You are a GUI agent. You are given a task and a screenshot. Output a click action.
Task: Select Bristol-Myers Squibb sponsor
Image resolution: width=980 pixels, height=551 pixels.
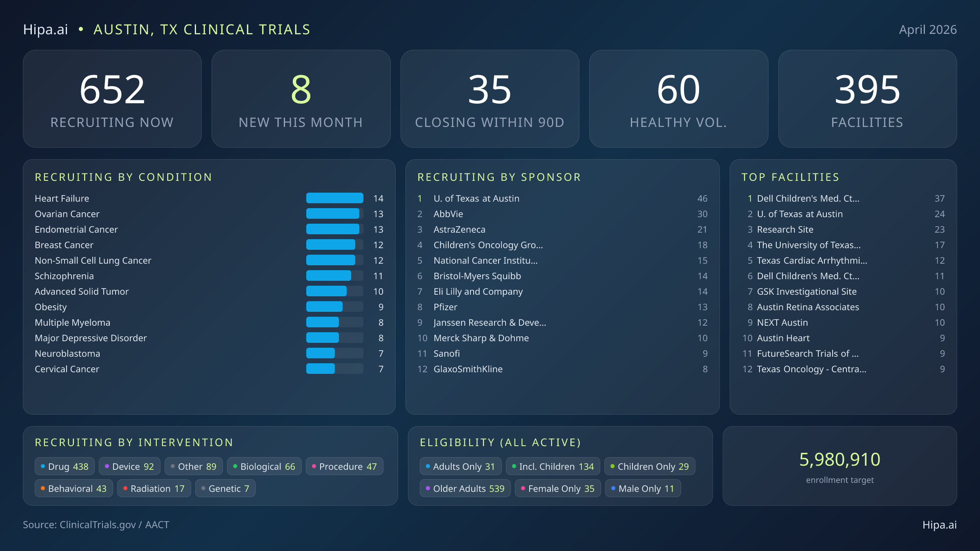562,276
